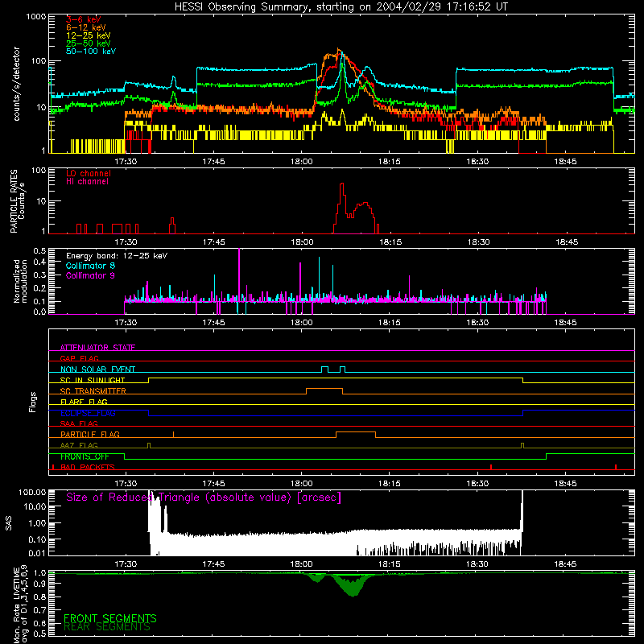Click the 18:00 time label under the counts panel
Image resolution: width=644 pixels, height=644 pixels.
pos(302,162)
